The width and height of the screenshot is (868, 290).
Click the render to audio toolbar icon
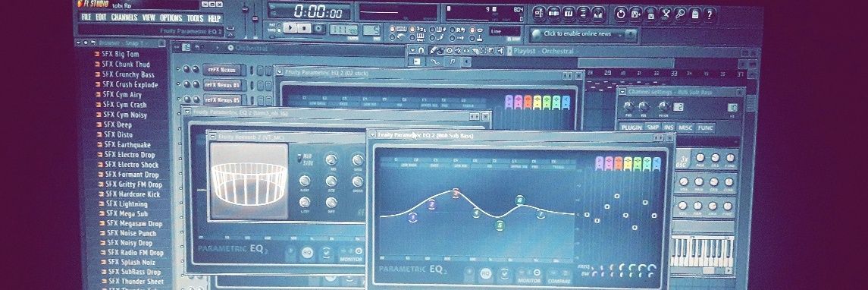(650, 14)
